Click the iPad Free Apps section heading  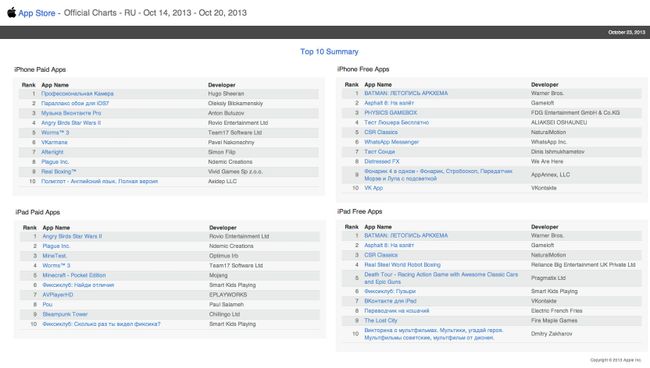359,211
